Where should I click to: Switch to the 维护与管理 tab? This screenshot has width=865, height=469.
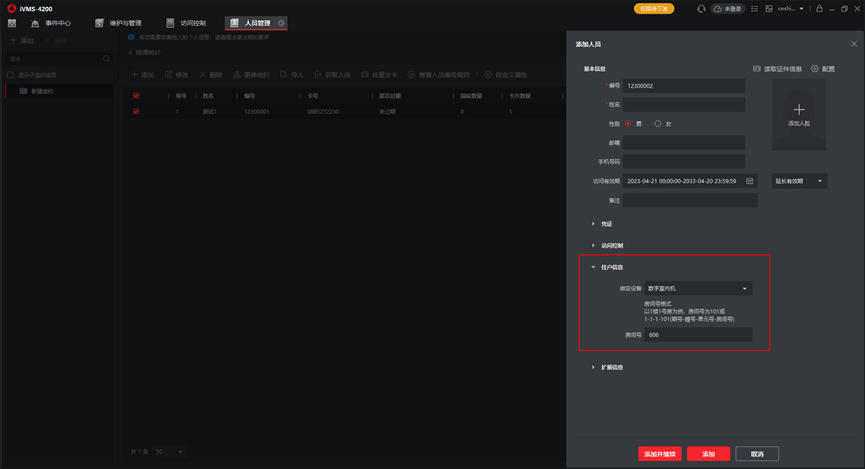click(119, 23)
